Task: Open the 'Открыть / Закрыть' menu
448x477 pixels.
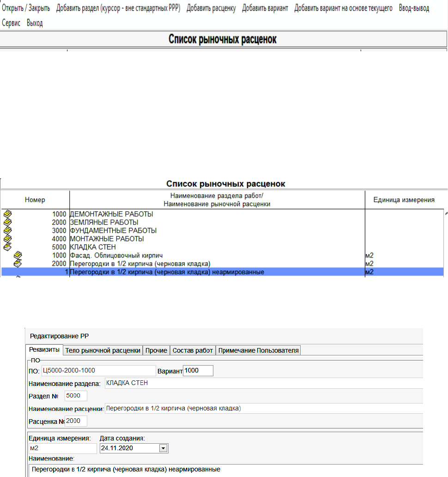Action: (x=26, y=8)
